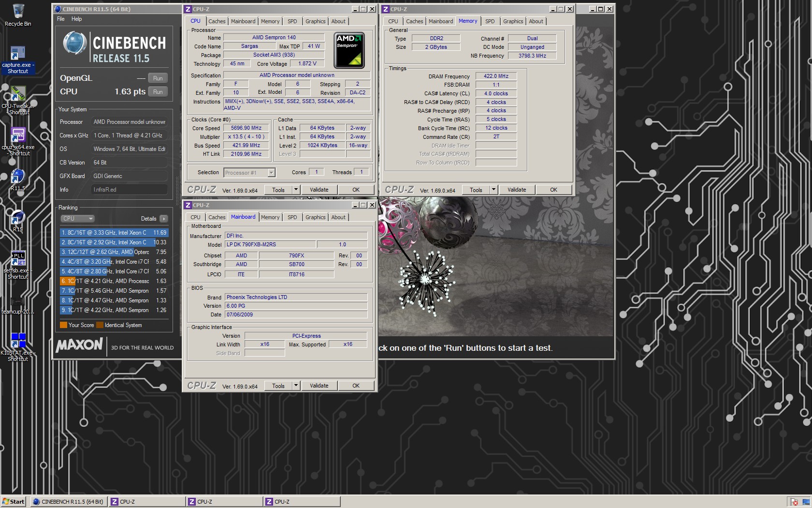The height and width of the screenshot is (508, 812).
Task: Click the Cinebench sphere logo
Action: pos(74,43)
